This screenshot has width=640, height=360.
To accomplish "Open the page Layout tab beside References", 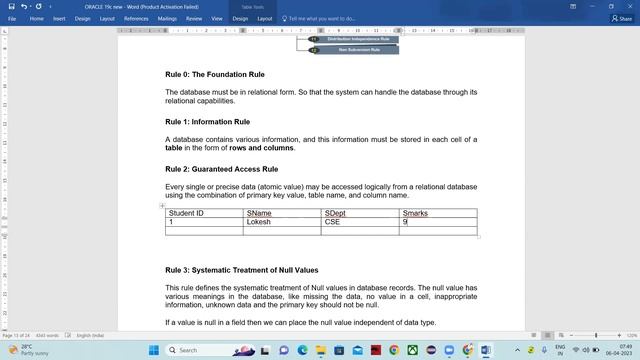I will (107, 19).
